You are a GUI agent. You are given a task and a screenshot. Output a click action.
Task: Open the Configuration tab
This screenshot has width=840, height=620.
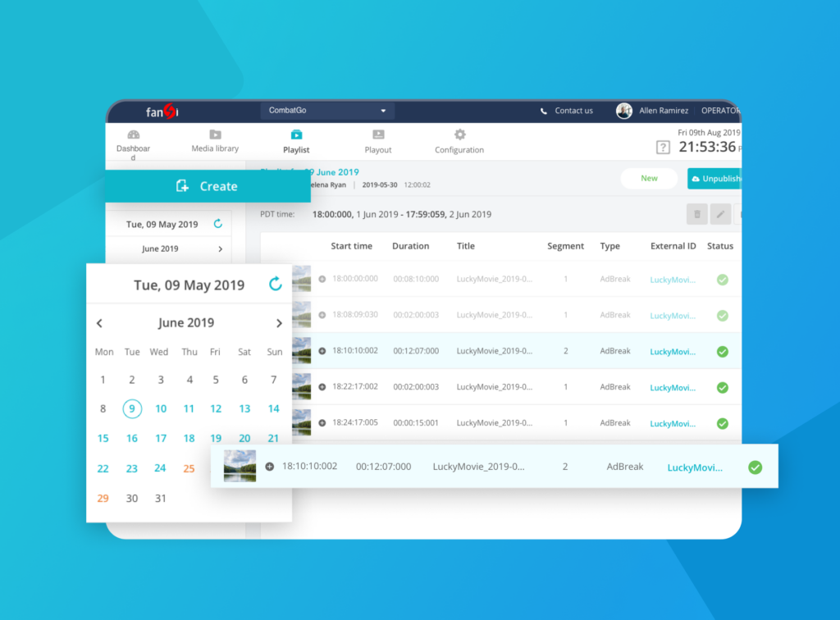(x=459, y=140)
